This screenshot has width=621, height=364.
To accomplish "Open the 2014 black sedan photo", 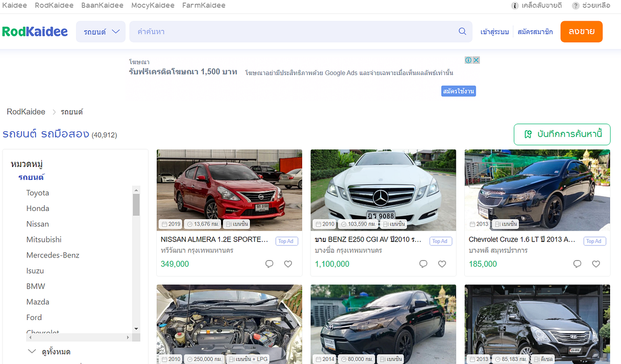I will (383, 324).
